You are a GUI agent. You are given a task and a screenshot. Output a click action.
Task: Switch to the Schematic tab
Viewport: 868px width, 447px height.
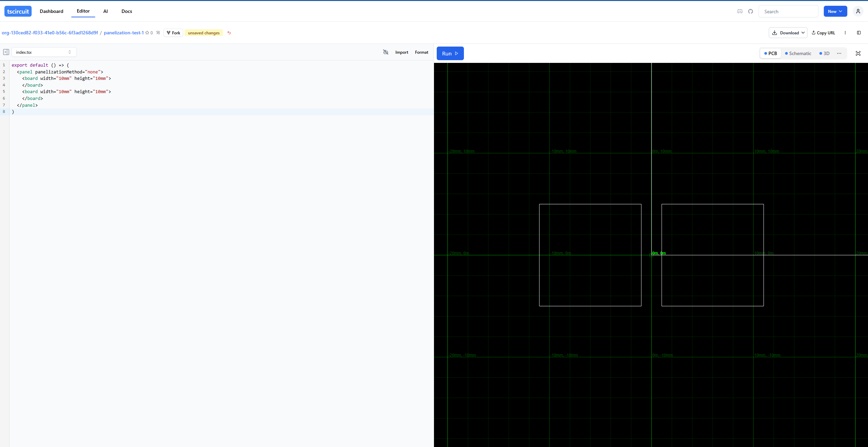[798, 53]
